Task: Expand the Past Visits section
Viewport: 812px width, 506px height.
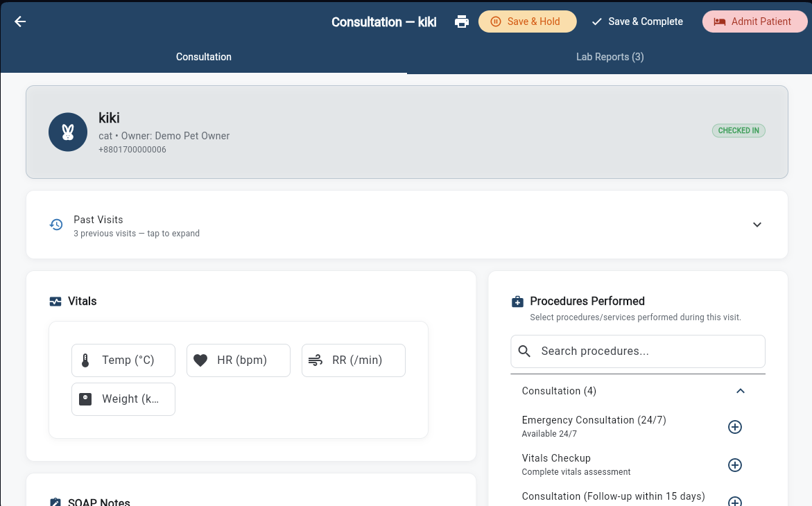Action: coord(757,225)
